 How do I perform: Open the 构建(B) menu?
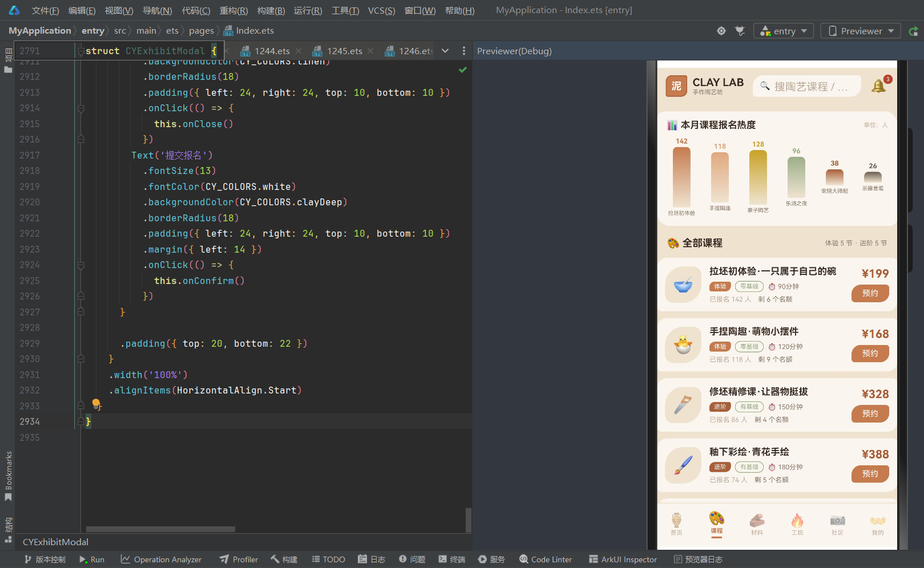coord(271,10)
